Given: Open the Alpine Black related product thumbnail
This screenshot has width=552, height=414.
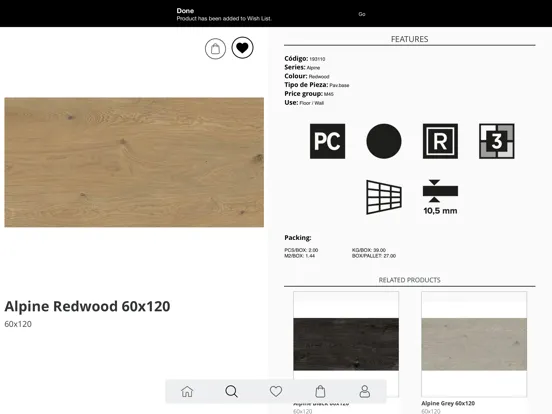Looking at the screenshot, I should [346, 344].
